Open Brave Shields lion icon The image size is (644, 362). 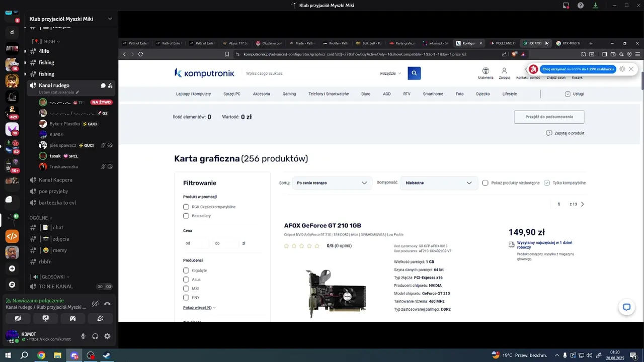(x=514, y=54)
